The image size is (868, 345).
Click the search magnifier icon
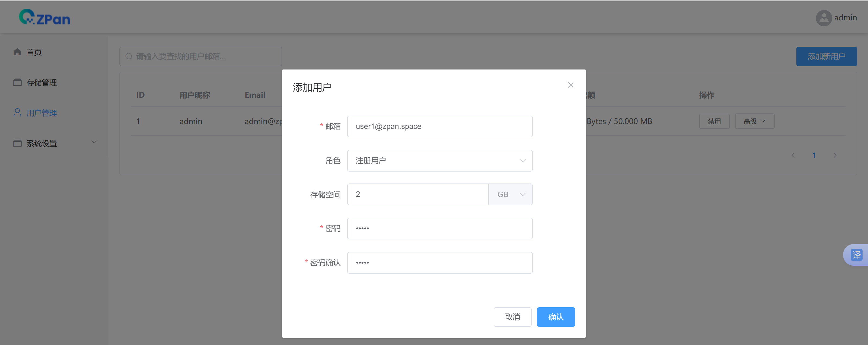tap(129, 56)
